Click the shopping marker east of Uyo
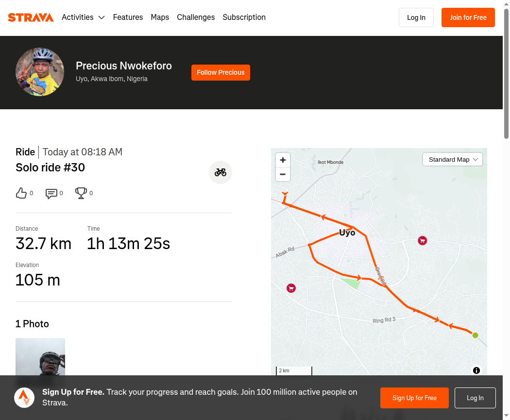Image resolution: width=510 pixels, height=420 pixels. coord(422,240)
